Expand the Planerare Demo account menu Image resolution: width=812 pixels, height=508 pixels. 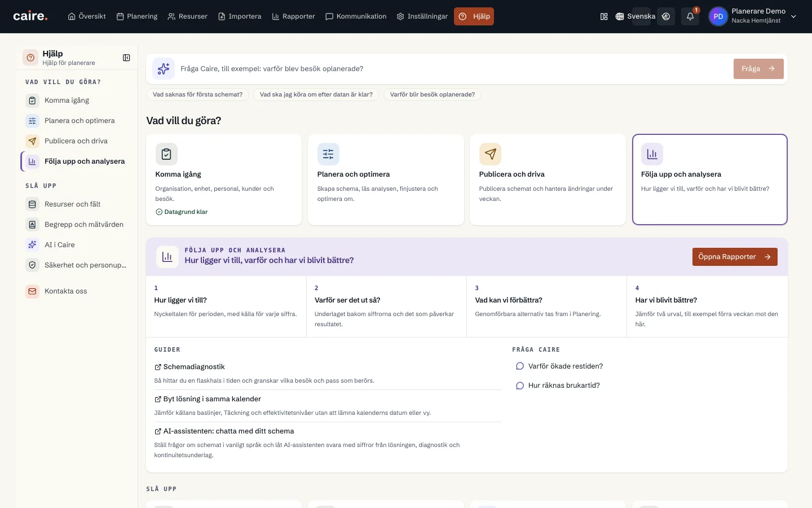coord(753,16)
